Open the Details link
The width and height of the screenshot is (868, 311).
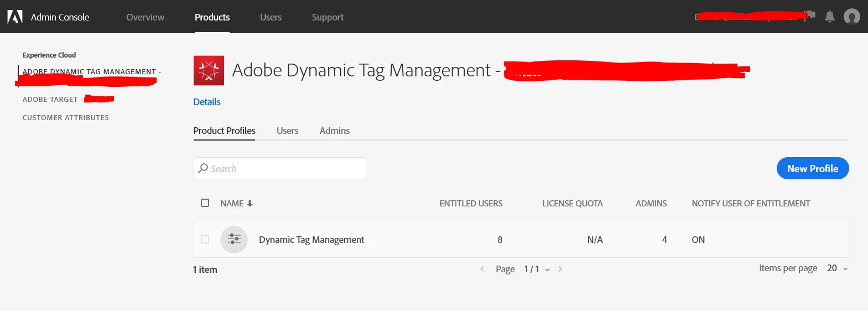[207, 102]
